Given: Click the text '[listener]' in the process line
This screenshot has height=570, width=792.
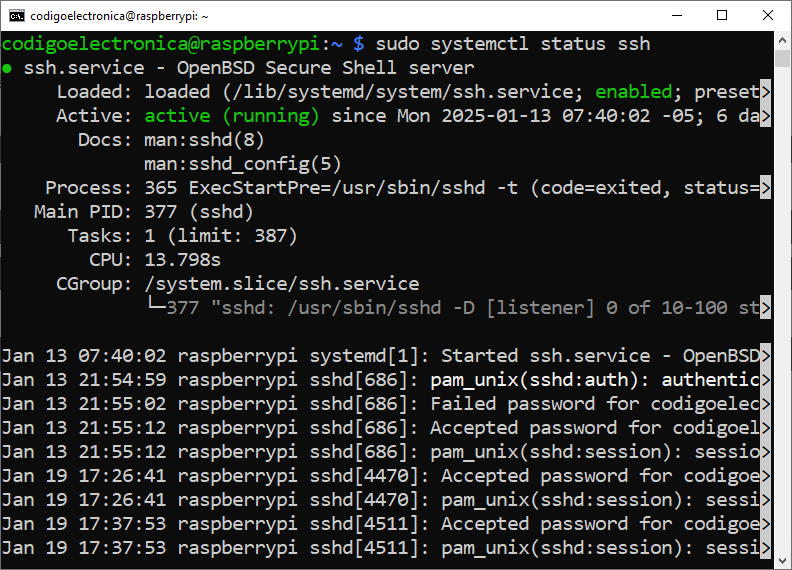Looking at the screenshot, I should [540, 308].
